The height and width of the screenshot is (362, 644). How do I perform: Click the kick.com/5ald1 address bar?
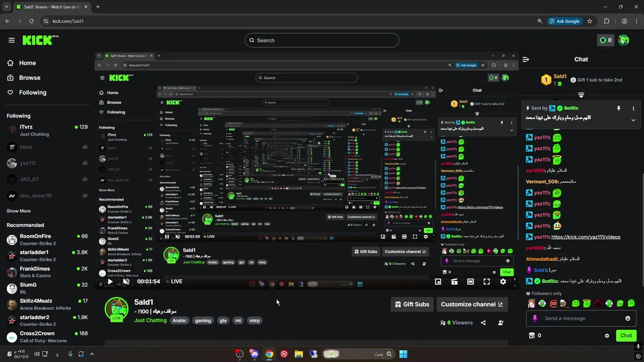(x=287, y=21)
